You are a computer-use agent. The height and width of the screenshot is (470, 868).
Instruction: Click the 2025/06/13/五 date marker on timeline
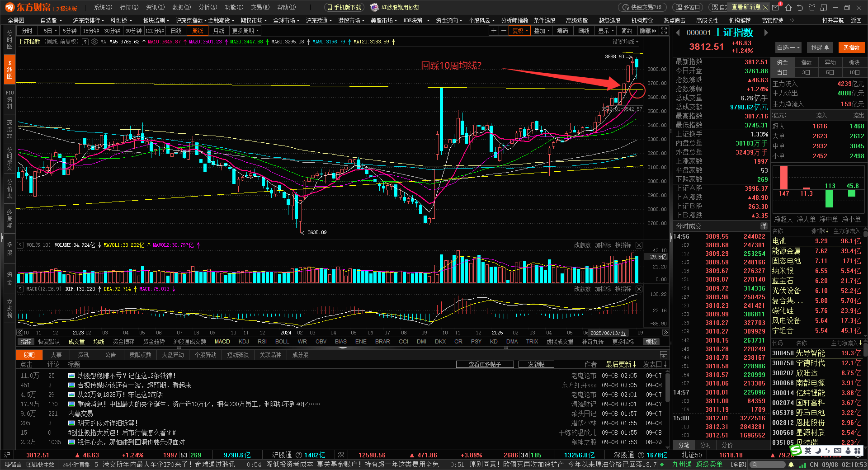tap(609, 333)
